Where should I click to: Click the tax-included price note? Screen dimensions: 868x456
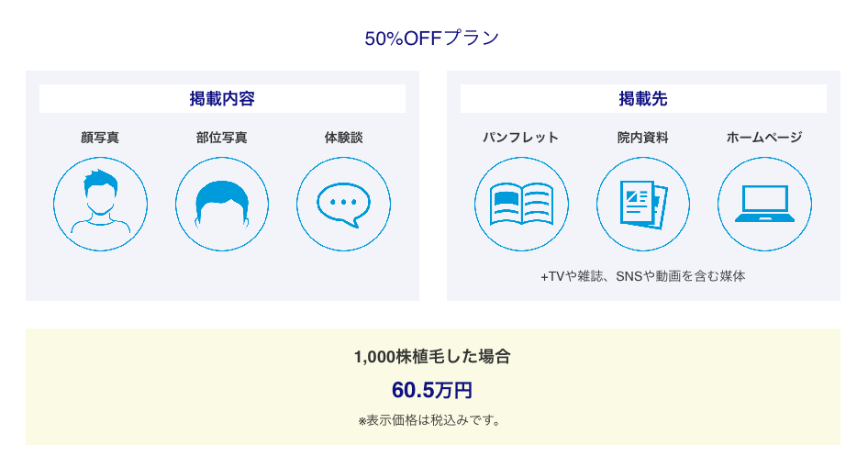432,420
